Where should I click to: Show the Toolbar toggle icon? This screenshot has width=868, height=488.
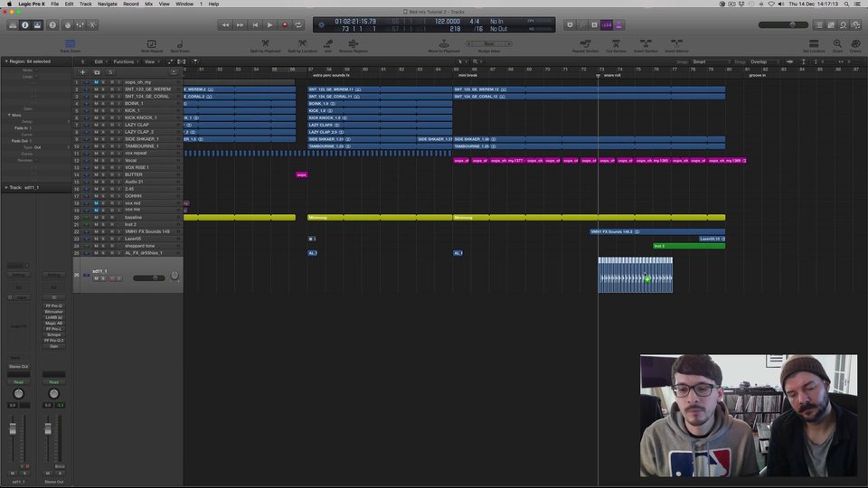coord(37,25)
